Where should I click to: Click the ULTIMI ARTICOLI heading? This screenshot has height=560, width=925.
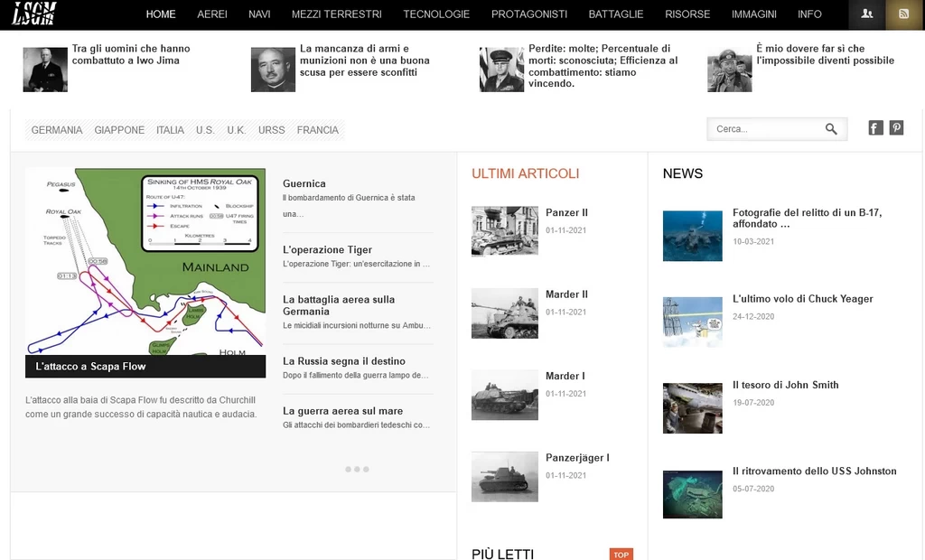click(525, 173)
